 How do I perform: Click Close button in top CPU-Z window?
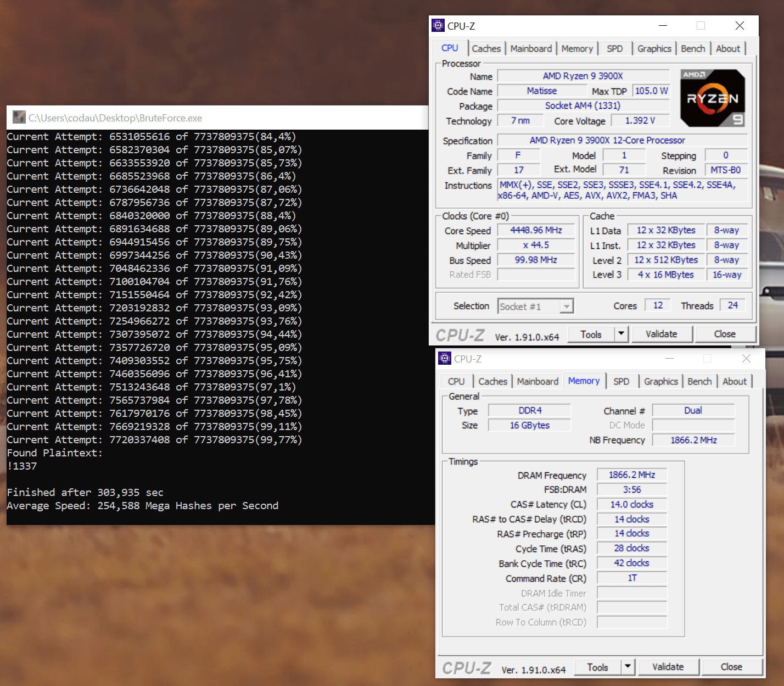(x=725, y=334)
